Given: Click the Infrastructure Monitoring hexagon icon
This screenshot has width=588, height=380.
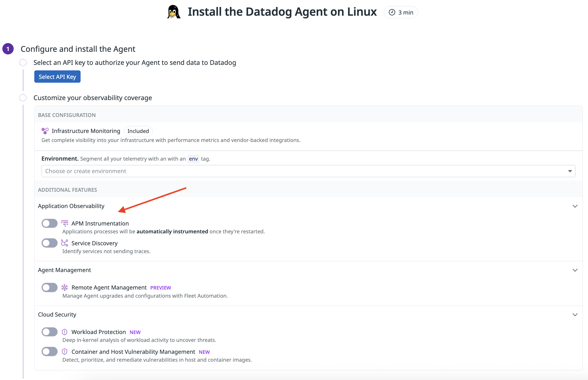Looking at the screenshot, I should [45, 131].
